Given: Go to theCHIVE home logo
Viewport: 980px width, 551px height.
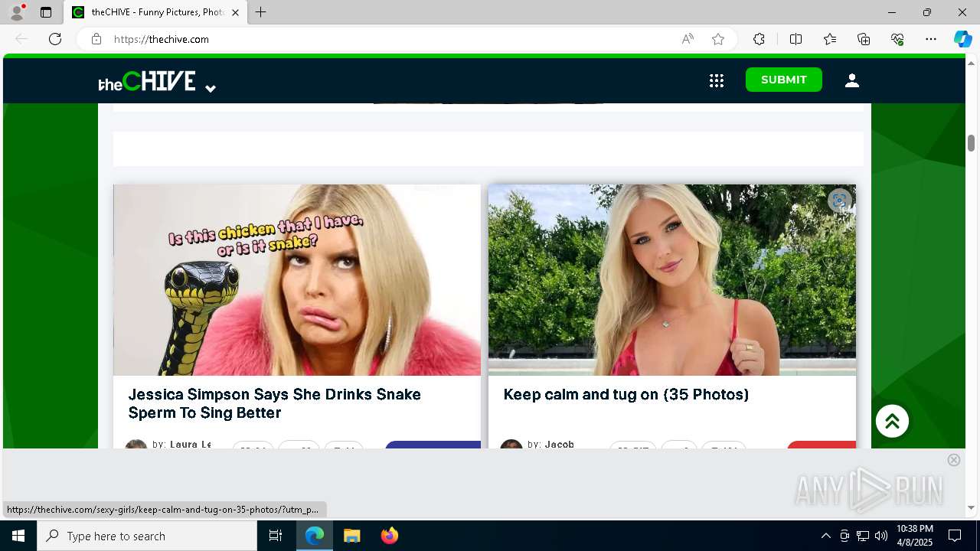Looking at the screenshot, I should pos(147,81).
